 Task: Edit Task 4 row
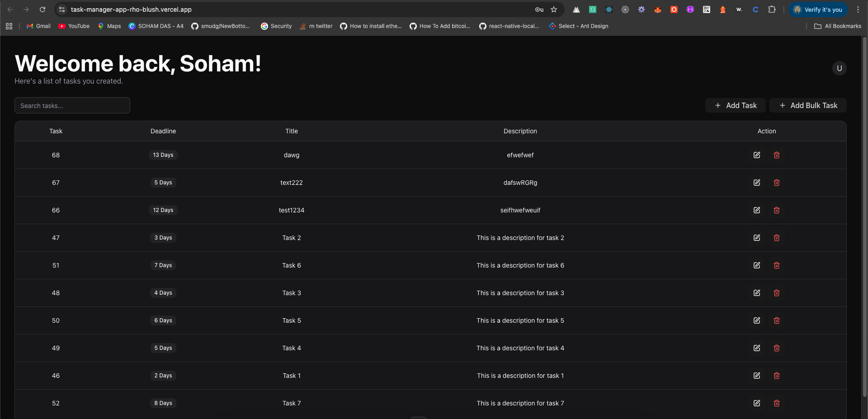(x=757, y=348)
